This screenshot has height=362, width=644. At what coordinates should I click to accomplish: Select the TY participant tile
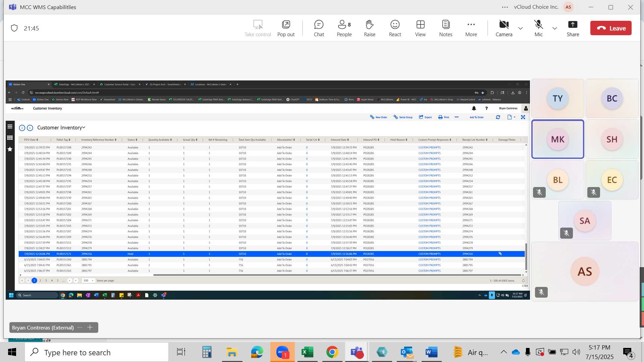click(x=557, y=98)
